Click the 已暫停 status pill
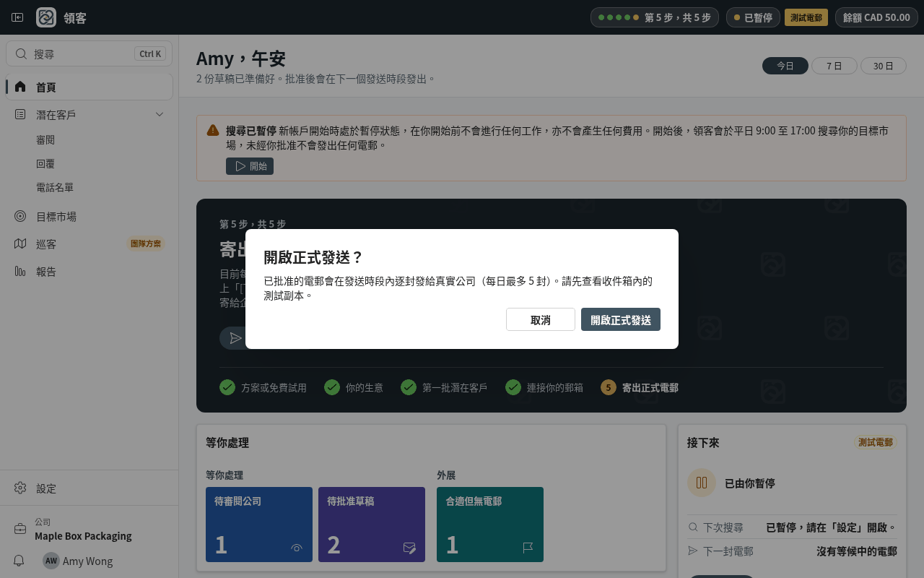This screenshot has height=578, width=924. click(x=753, y=17)
